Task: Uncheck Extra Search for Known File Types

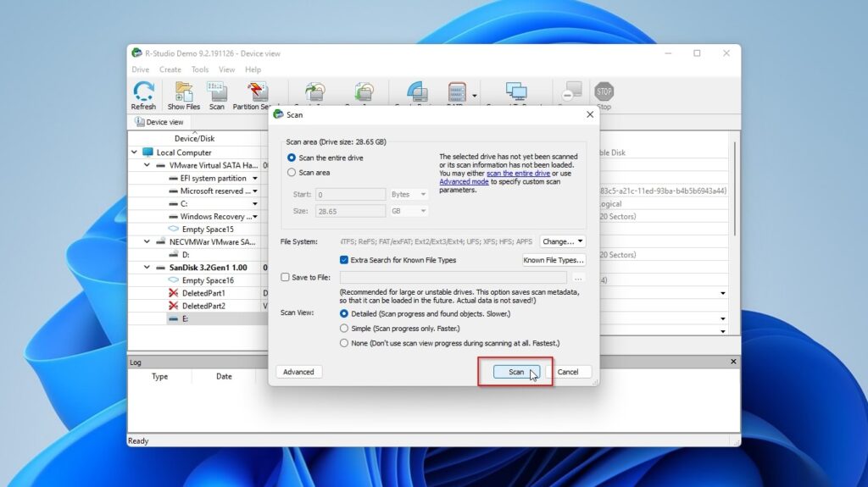Action: click(x=344, y=259)
